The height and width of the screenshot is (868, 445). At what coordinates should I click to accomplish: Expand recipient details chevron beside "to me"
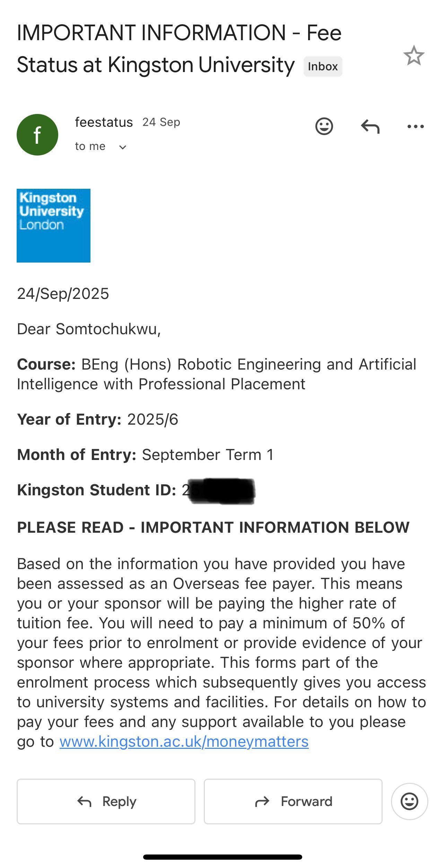click(x=122, y=147)
